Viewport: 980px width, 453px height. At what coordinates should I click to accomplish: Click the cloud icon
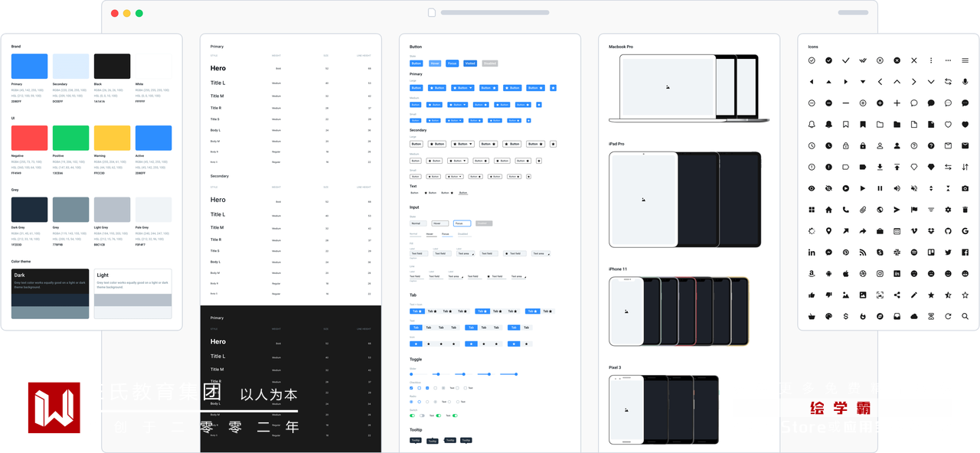(x=914, y=316)
